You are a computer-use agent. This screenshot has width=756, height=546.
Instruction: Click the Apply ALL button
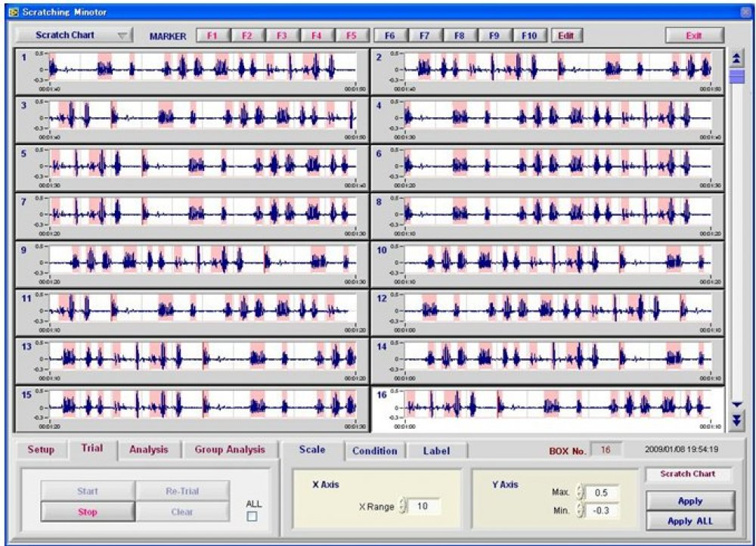[x=690, y=521]
